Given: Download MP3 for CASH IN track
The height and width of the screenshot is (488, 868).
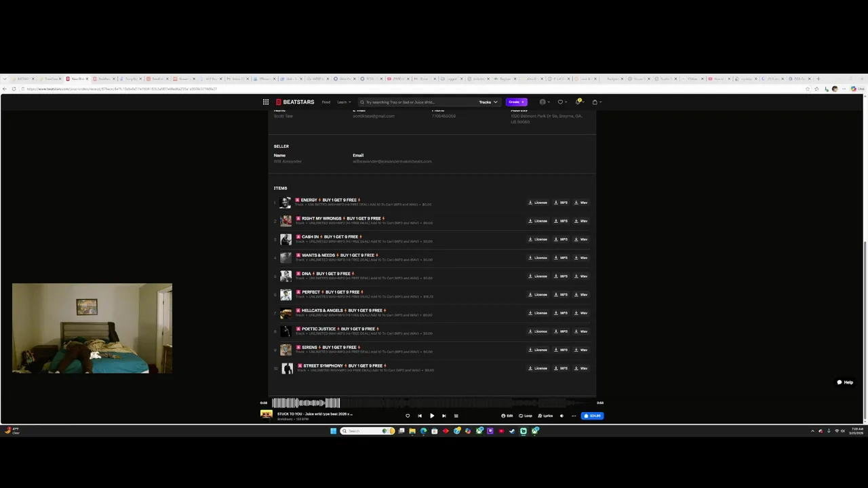Looking at the screenshot, I should (x=561, y=239).
